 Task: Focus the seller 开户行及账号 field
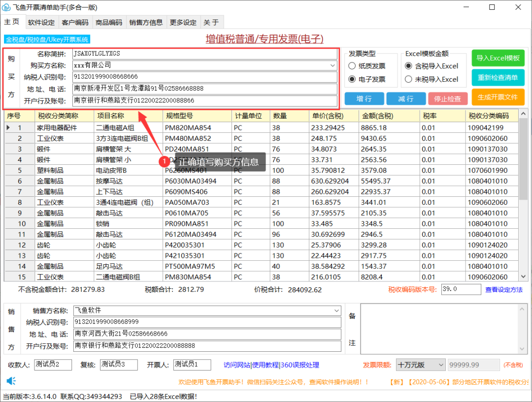pos(207,346)
